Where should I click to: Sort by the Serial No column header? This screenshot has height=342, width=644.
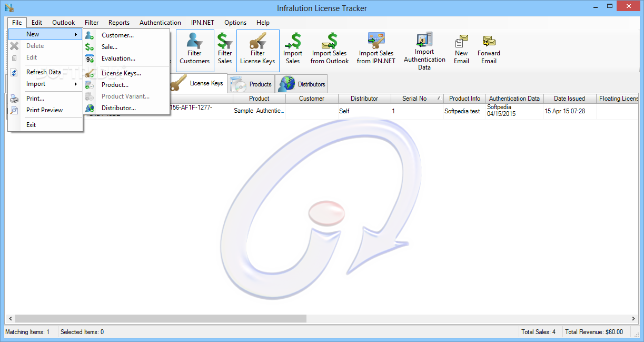pyautogui.click(x=417, y=99)
